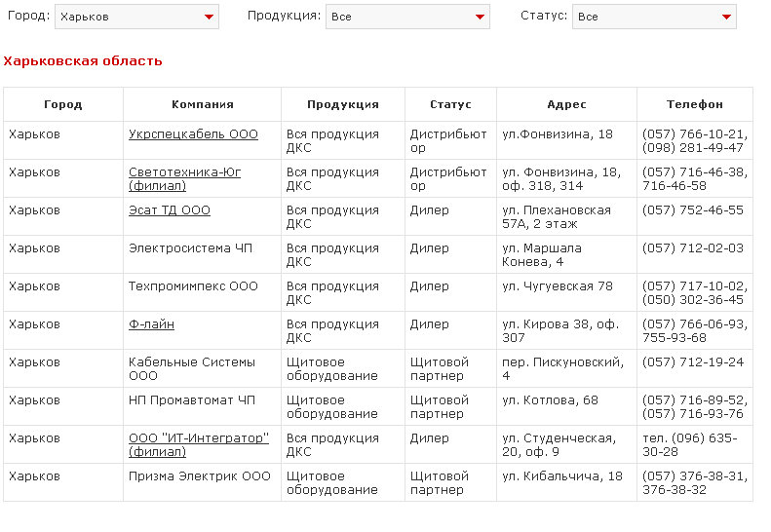
Task: Click phone (057) 716-89-52, (057) 716-93-76
Action: (x=695, y=406)
